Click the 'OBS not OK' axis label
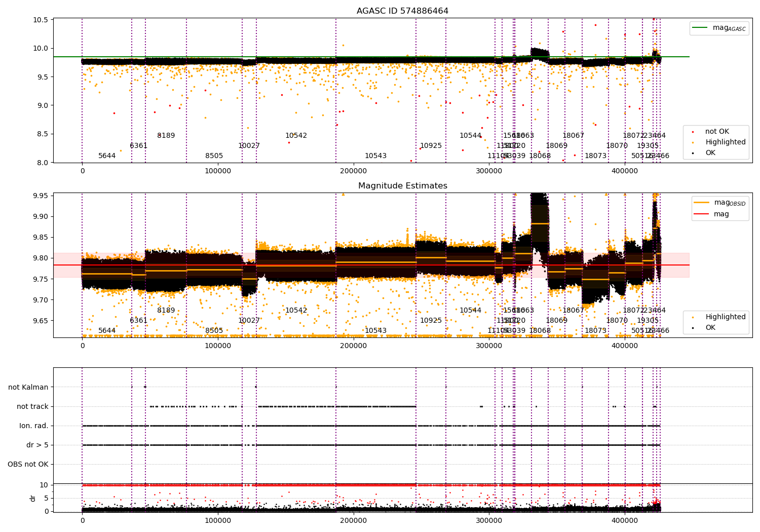Screen dimensions: 760x532 (x=28, y=464)
